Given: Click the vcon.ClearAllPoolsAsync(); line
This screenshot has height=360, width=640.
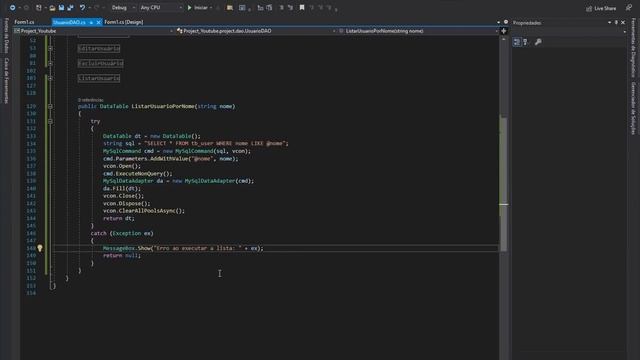Looking at the screenshot, I should tap(144, 211).
